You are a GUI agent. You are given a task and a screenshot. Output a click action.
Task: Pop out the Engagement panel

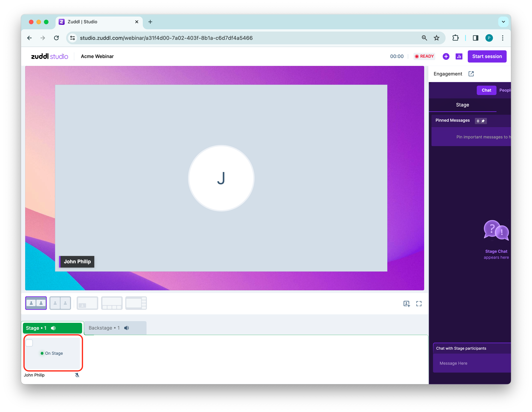(471, 74)
